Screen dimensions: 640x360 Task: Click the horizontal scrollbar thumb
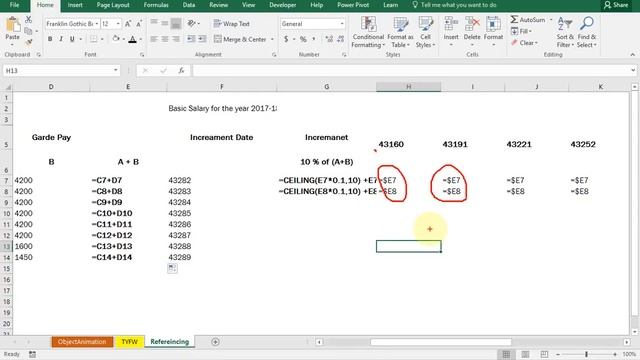441,342
